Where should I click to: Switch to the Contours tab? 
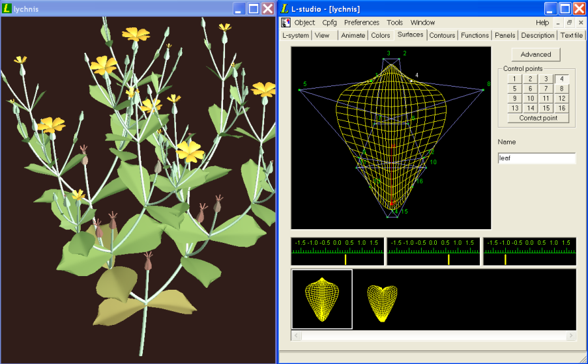[x=442, y=35]
